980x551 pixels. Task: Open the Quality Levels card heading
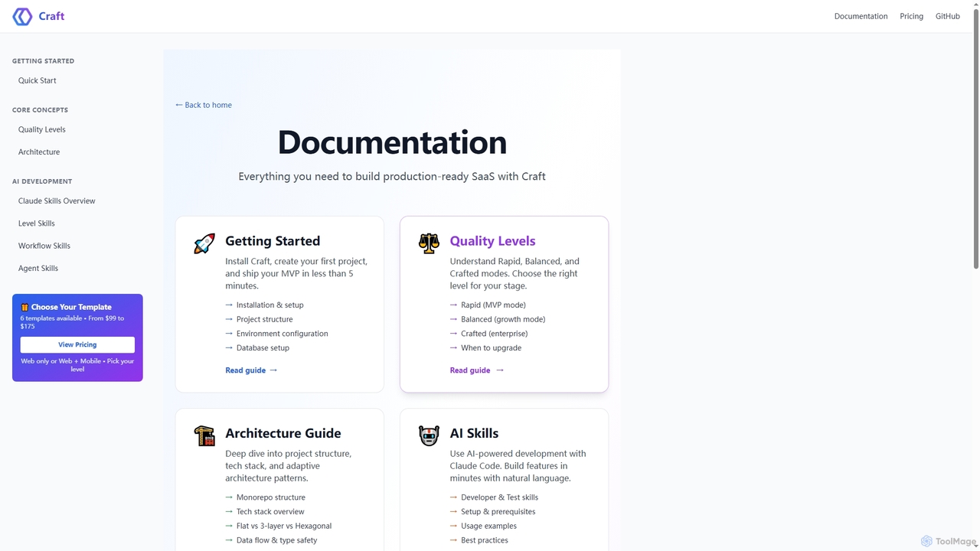coord(492,241)
